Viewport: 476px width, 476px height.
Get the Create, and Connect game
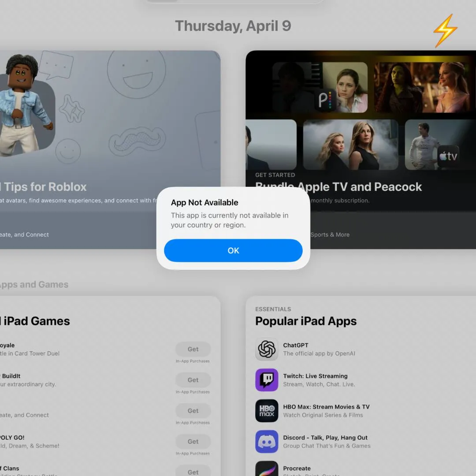[193, 411]
